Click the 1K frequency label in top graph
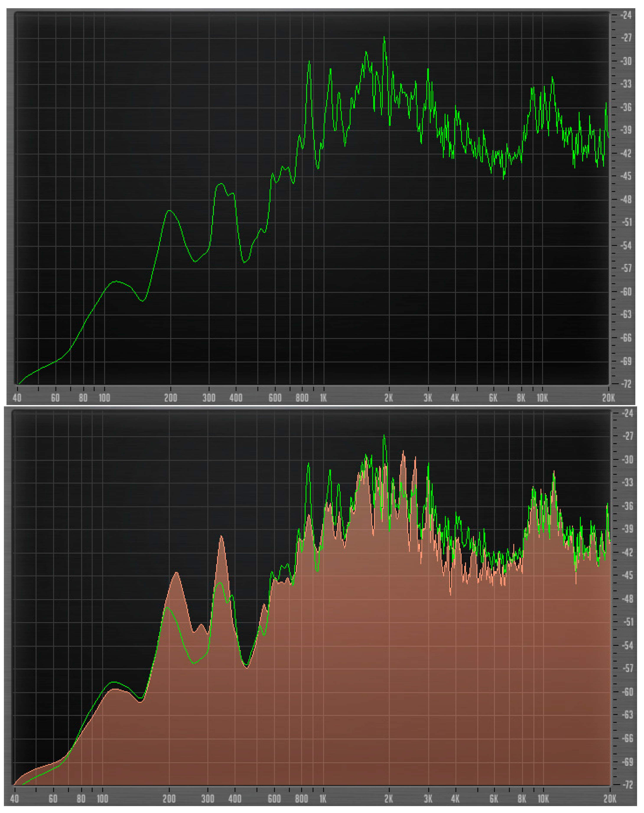This screenshot has width=644, height=813. pos(323,398)
